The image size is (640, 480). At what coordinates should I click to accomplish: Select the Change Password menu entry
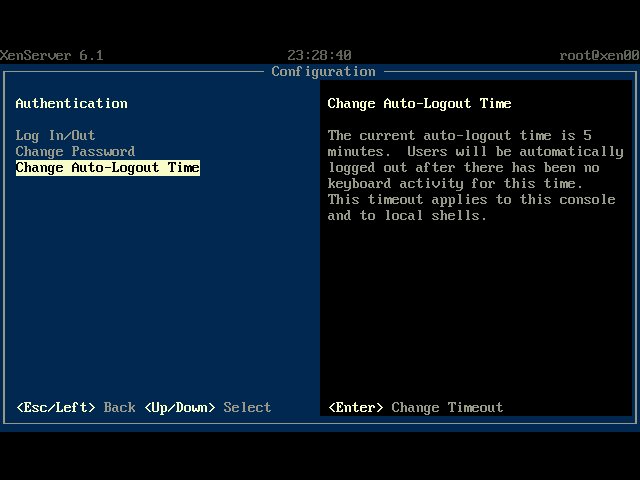(75, 151)
